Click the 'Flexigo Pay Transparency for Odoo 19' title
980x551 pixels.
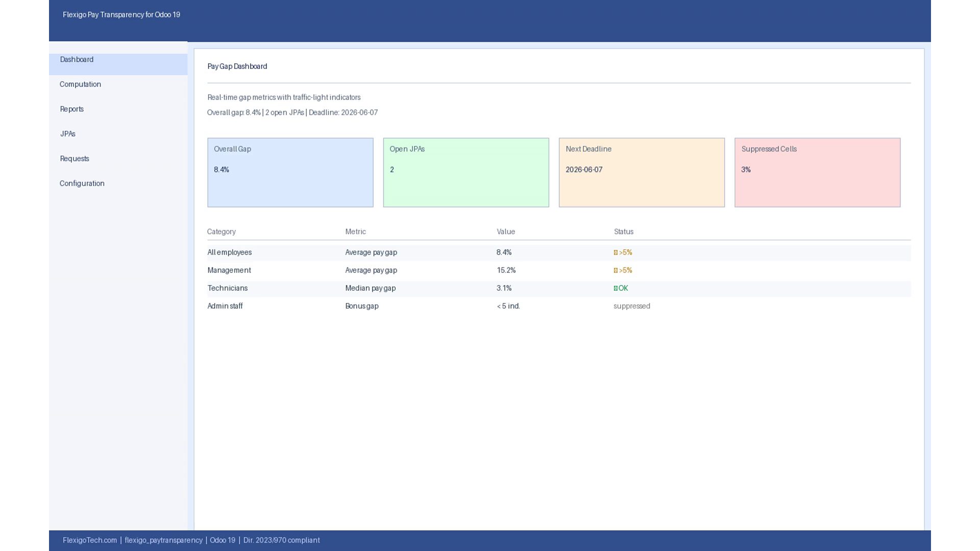(x=121, y=15)
